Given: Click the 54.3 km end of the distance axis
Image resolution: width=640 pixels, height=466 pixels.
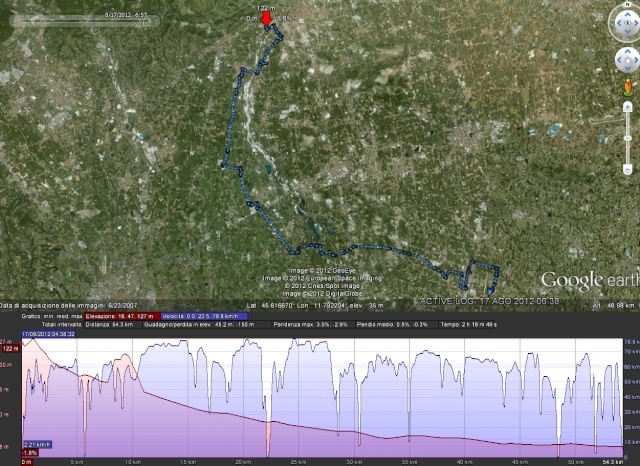Looking at the screenshot, I should [x=612, y=462].
